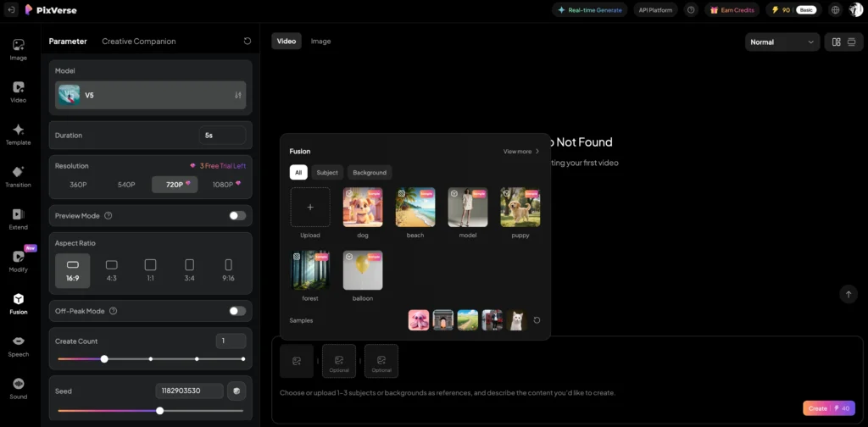Select the beach sample thumbnail
This screenshot has width=868, height=427.
click(415, 207)
